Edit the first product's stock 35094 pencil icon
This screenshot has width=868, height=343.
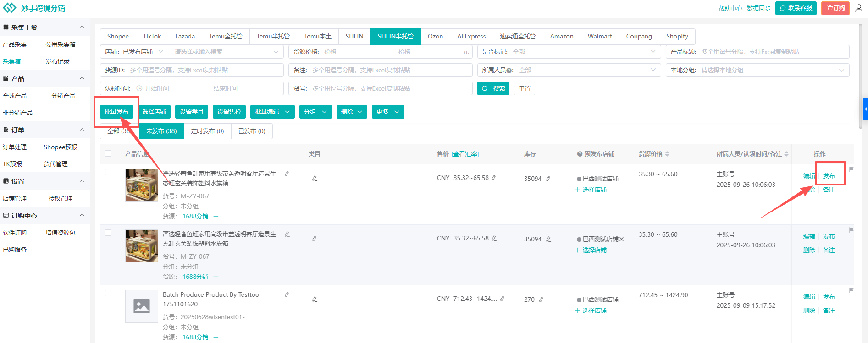[548, 179]
